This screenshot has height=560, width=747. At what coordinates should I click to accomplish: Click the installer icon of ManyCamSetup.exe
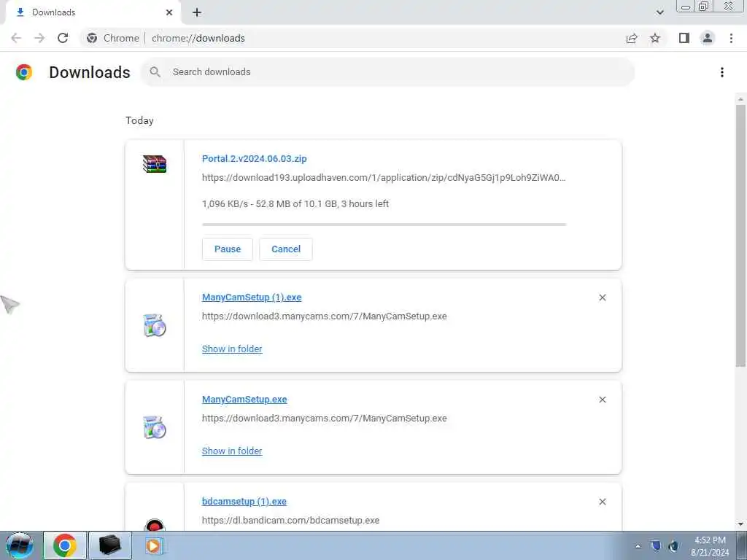tap(155, 427)
